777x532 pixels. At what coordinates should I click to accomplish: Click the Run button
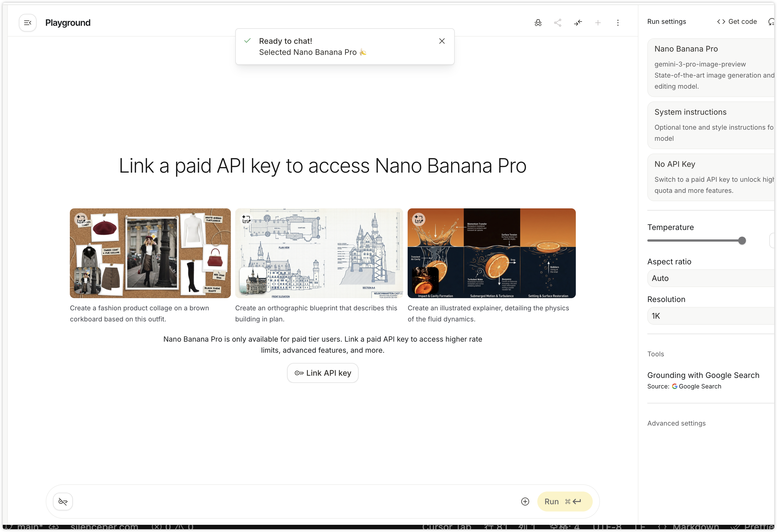click(565, 502)
